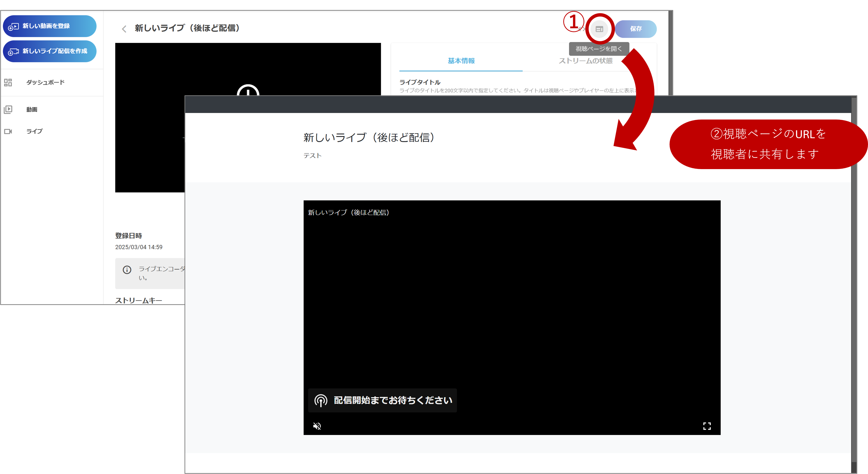Click the video-plus icon inside 新しい動画を登録

(x=13, y=27)
